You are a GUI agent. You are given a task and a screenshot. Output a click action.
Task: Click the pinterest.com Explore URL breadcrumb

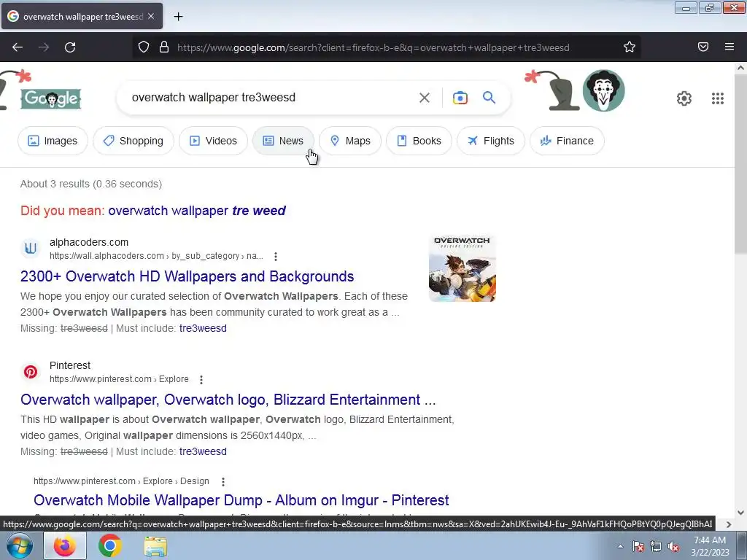click(119, 379)
